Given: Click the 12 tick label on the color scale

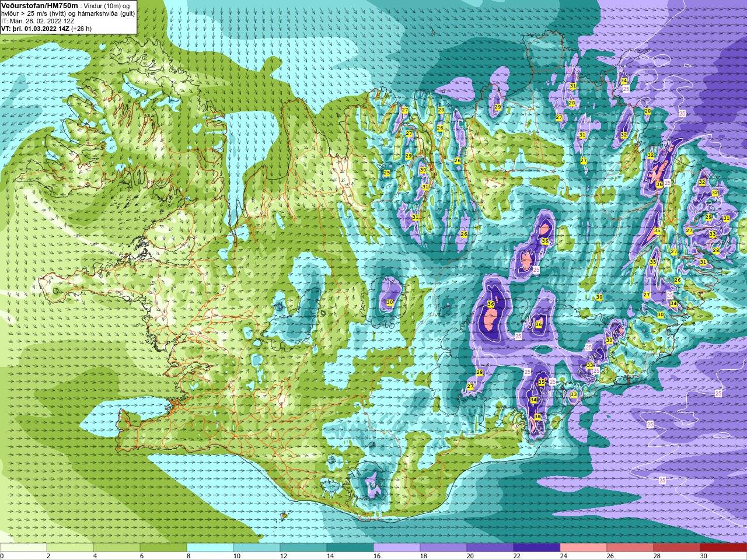Looking at the screenshot, I should [x=284, y=556].
